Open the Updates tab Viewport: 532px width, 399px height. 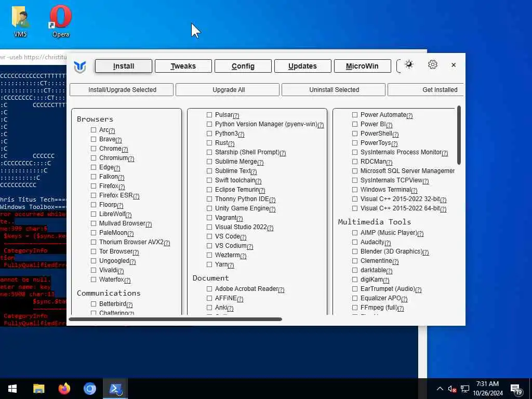coord(303,66)
